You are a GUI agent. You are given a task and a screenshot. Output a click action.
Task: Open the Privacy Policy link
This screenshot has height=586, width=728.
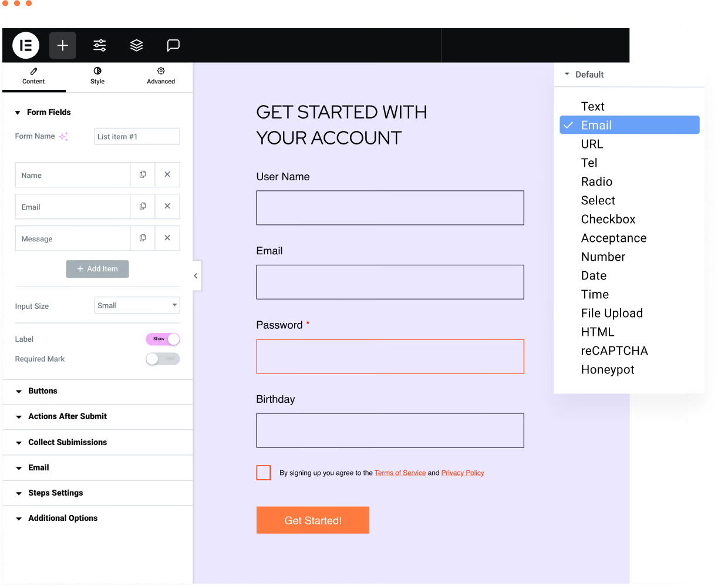pos(462,473)
